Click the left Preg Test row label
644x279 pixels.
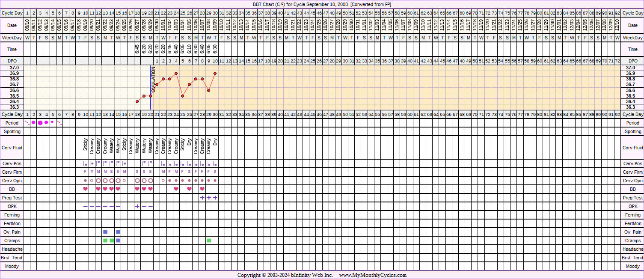(x=12, y=198)
